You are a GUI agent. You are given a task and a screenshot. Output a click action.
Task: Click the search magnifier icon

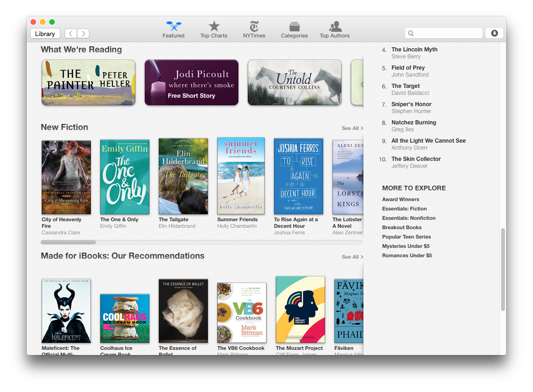pos(411,33)
